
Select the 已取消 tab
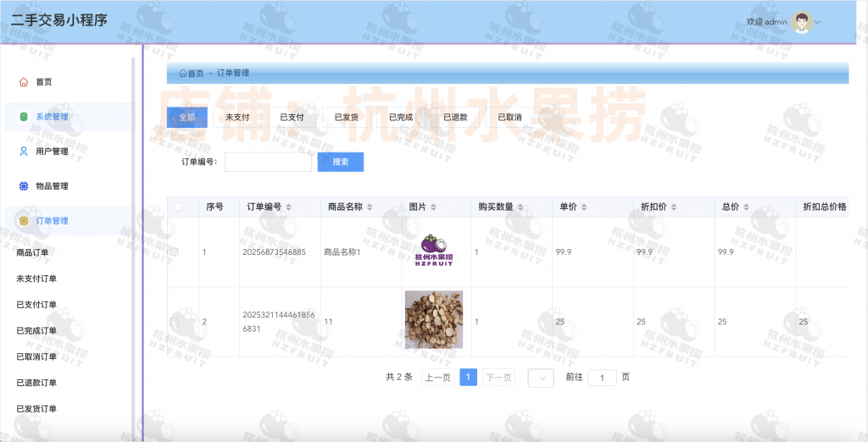tap(509, 118)
